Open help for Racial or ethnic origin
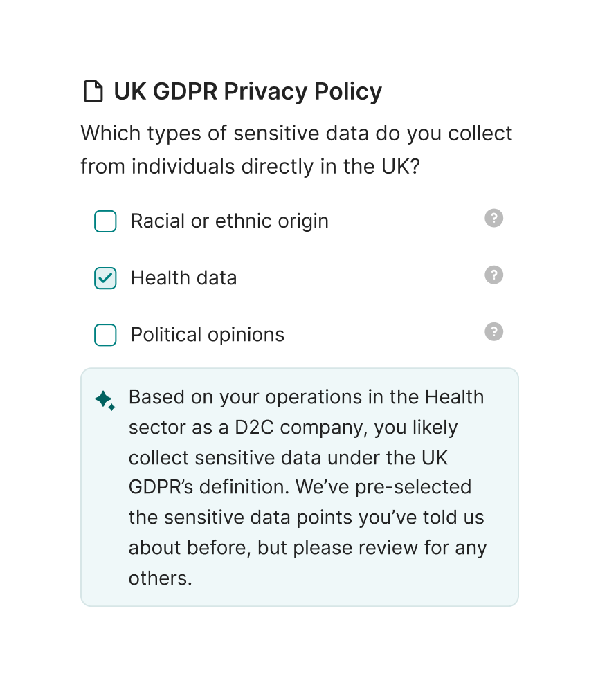The height and width of the screenshot is (696, 616). [493, 219]
